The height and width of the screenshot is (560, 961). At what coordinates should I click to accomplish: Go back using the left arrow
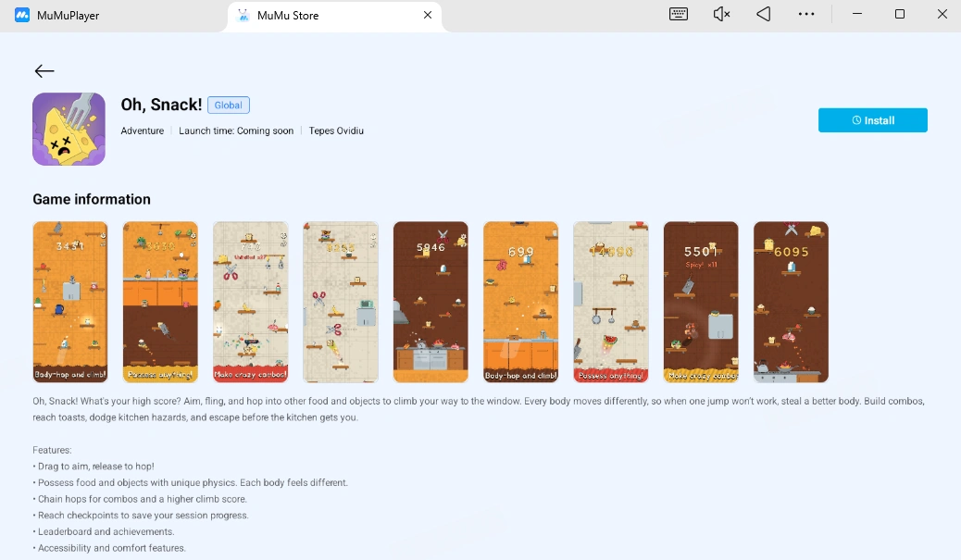(x=44, y=71)
